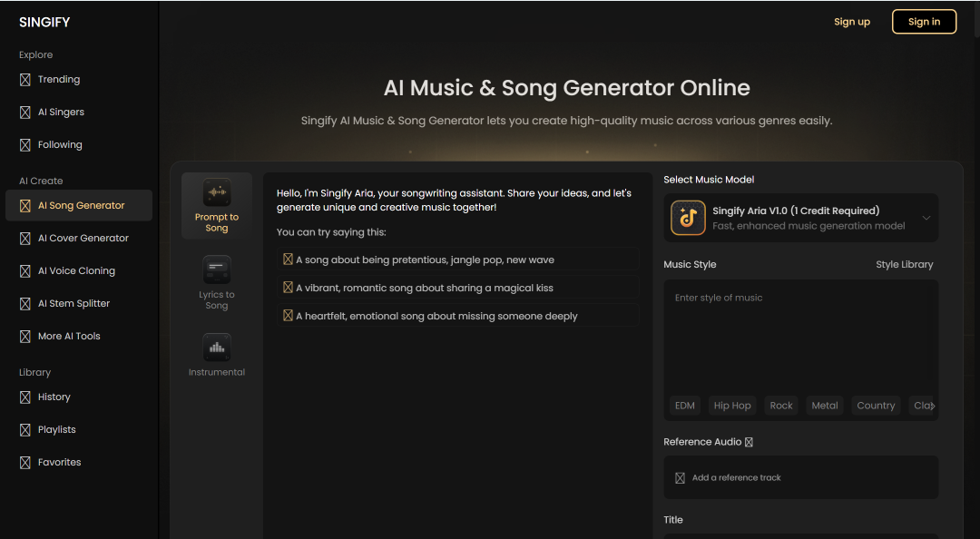Use the magical kiss song suggestion
This screenshot has width=980, height=539.
[x=457, y=288]
